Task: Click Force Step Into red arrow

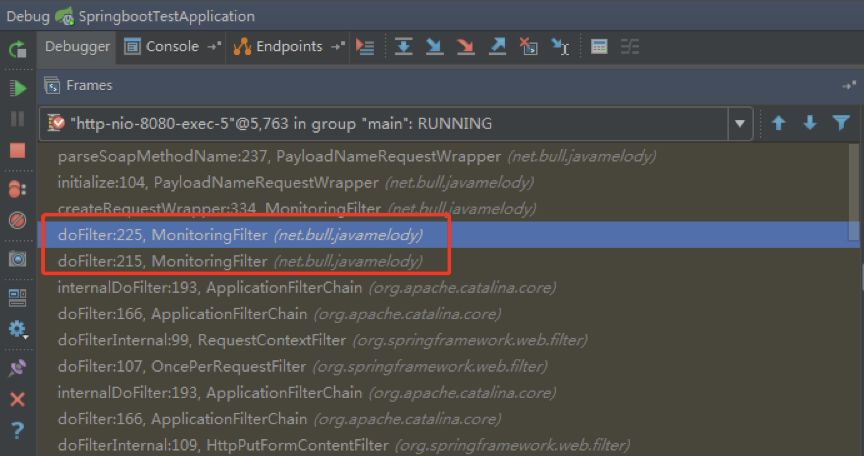Action: (466, 47)
